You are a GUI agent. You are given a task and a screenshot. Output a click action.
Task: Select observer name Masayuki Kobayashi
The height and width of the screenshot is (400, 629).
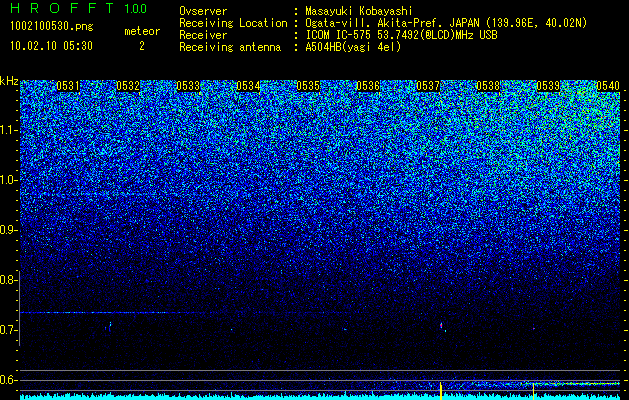[359, 11]
